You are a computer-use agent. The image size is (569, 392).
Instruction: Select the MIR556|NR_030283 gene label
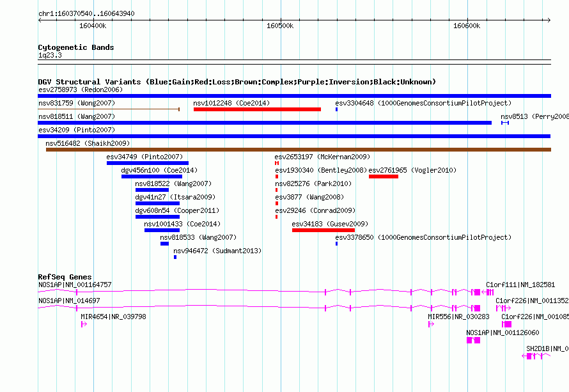tap(458, 317)
